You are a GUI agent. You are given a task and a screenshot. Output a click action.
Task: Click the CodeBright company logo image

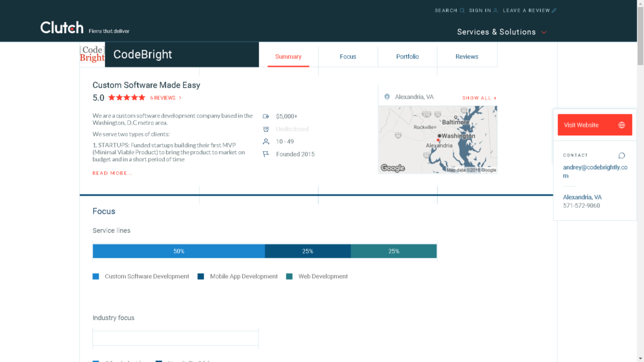coord(92,55)
